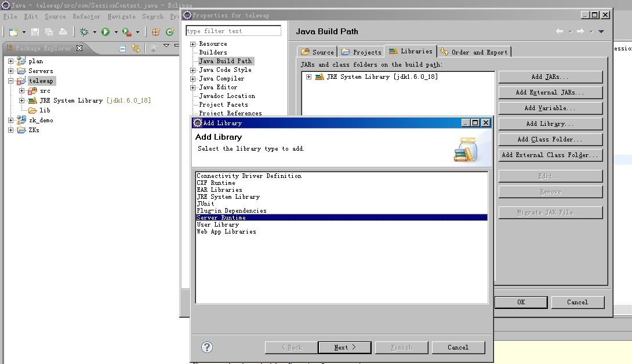Click the Link with Editor icon in Package Explorer
The height and width of the screenshot is (364, 632).
click(x=136, y=48)
